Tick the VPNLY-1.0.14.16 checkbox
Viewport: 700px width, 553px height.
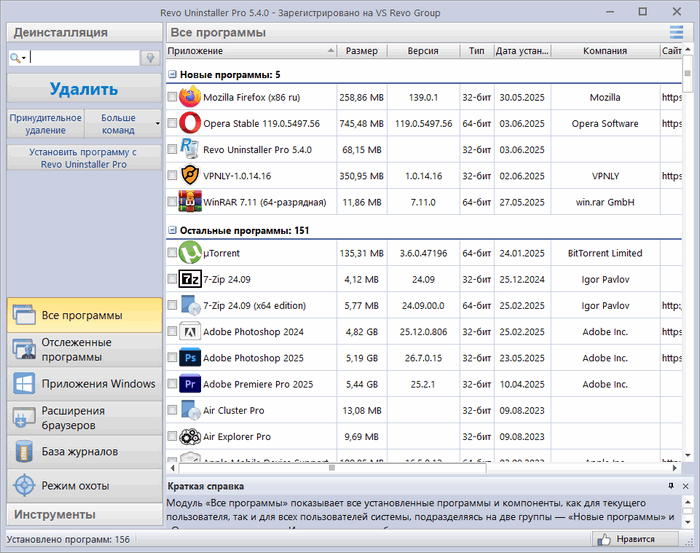[172, 175]
